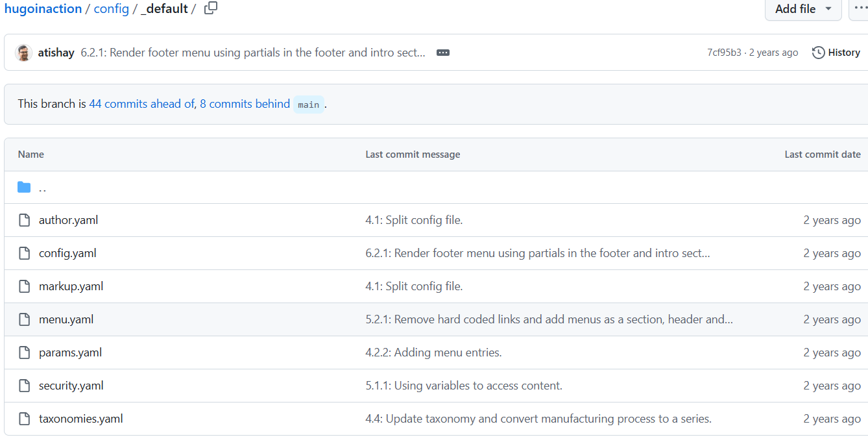868x446 pixels.
Task: Click the menu.yaml file icon
Action: point(25,319)
